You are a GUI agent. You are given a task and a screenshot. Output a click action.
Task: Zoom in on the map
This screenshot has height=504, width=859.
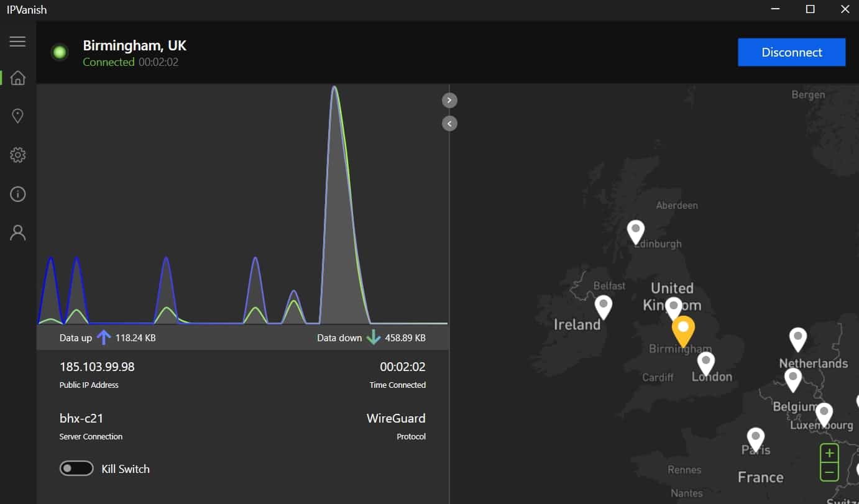tap(829, 453)
